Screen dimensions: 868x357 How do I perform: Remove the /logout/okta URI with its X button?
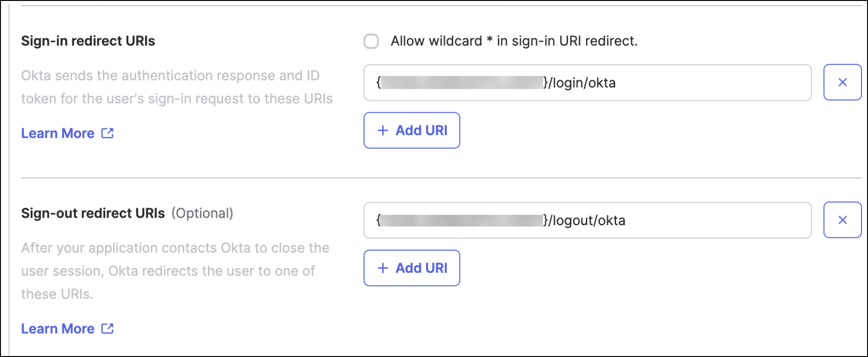pos(842,220)
